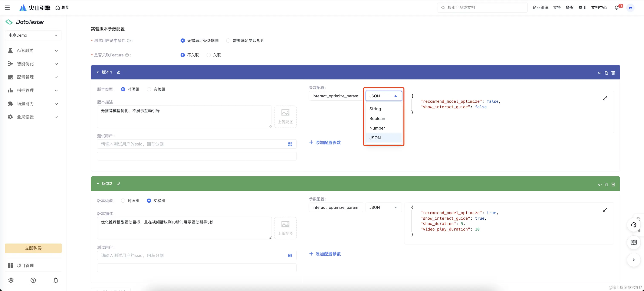644x291 pixels.
Task: Select the 关联 Feature radio button
Action: 208,55
